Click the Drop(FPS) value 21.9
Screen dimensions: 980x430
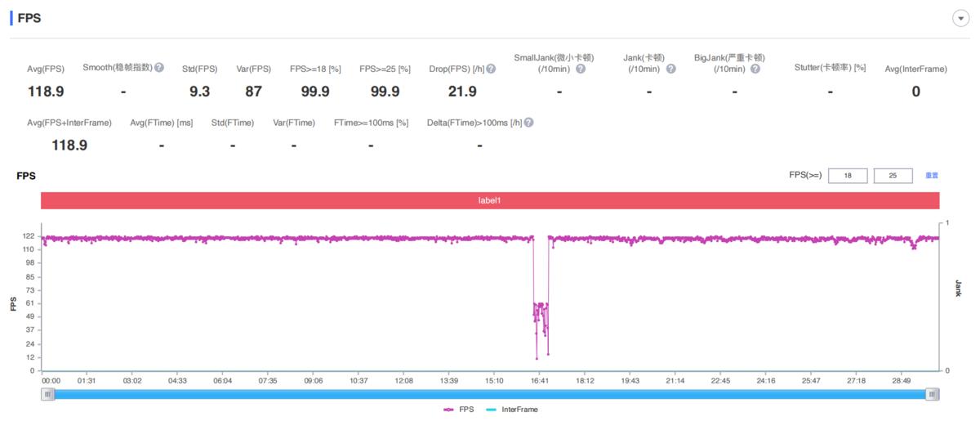tap(463, 92)
